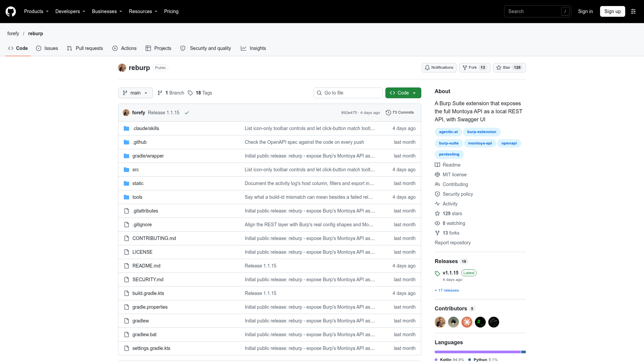
Task: Click the Sign in link
Action: point(585,11)
